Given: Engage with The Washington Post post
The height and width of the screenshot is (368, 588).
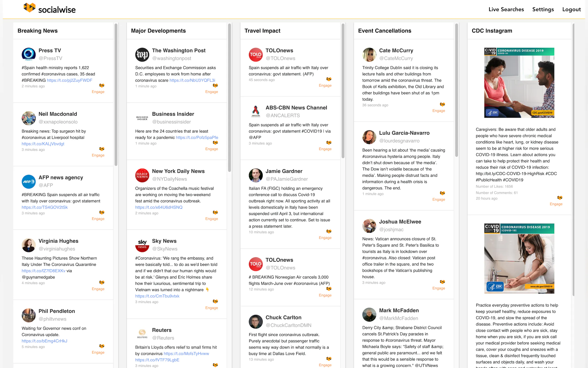Looking at the screenshot, I should 212,92.
